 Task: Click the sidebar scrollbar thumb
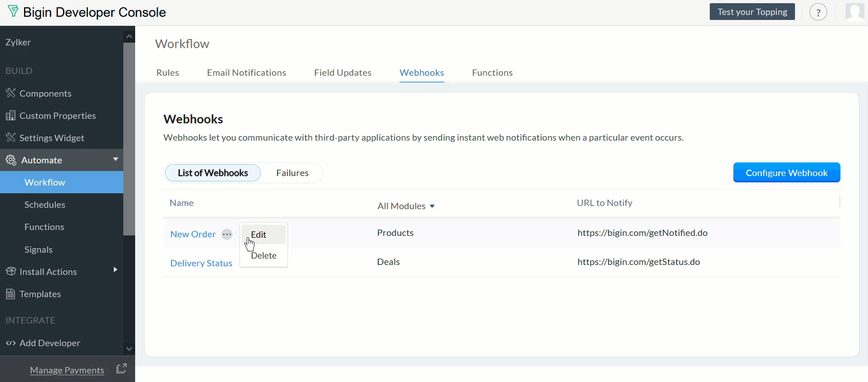(129, 139)
